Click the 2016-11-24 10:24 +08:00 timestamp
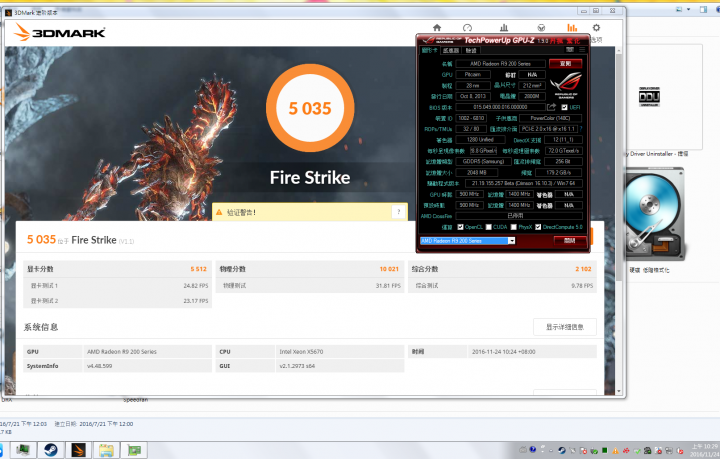 (504, 352)
